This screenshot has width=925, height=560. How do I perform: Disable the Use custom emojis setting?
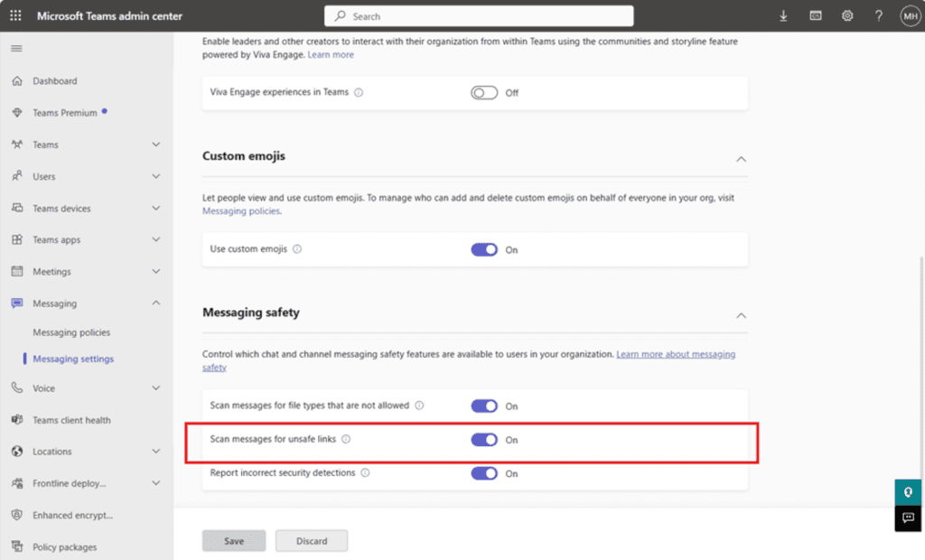pyautogui.click(x=486, y=249)
